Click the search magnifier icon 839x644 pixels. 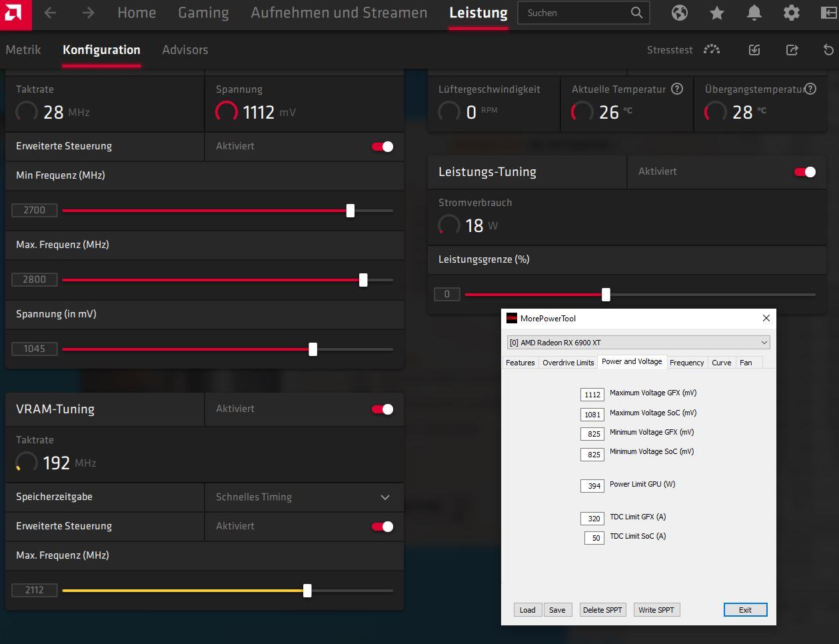(x=636, y=13)
